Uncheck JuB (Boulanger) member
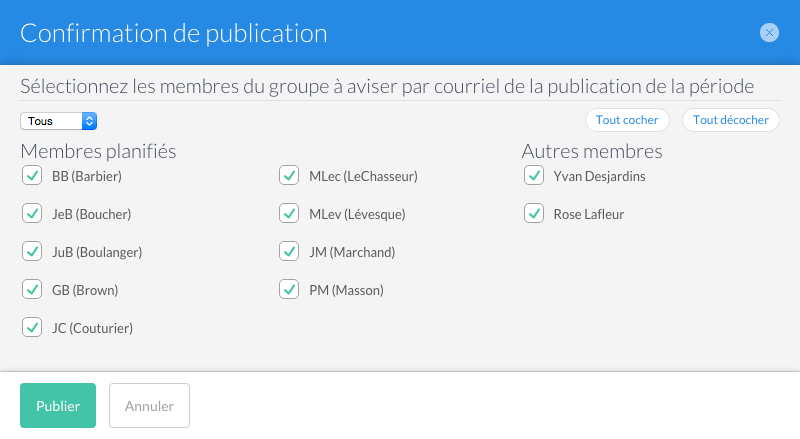This screenshot has width=800, height=439. (32, 251)
